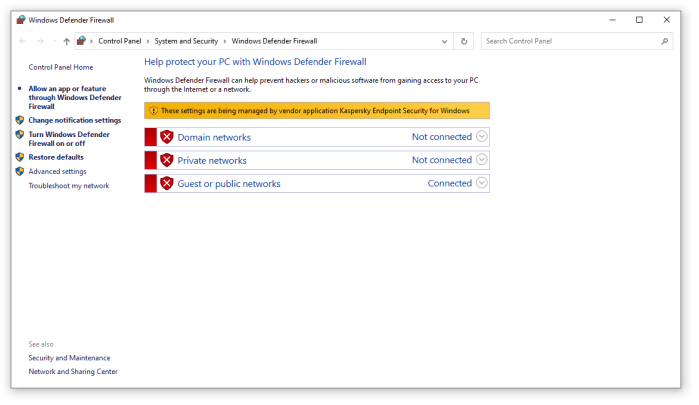Click the Search Control Panel field
Image resolution: width=699 pixels, height=405 pixels.
click(x=570, y=41)
